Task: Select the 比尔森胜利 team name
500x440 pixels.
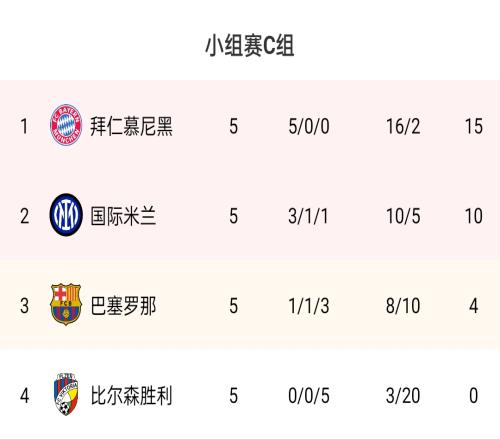Action: pos(131,395)
